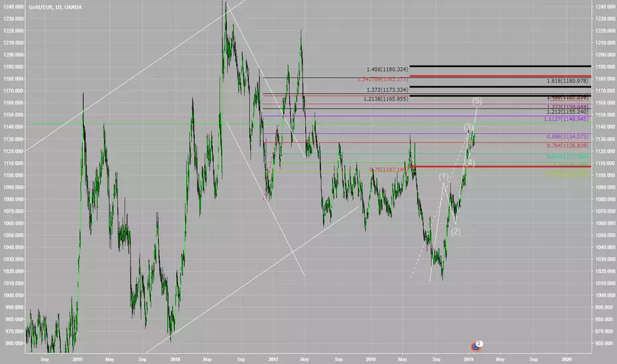Select the 0.886(1134.573) level label
The width and height of the screenshot is (617, 364).
point(567,136)
